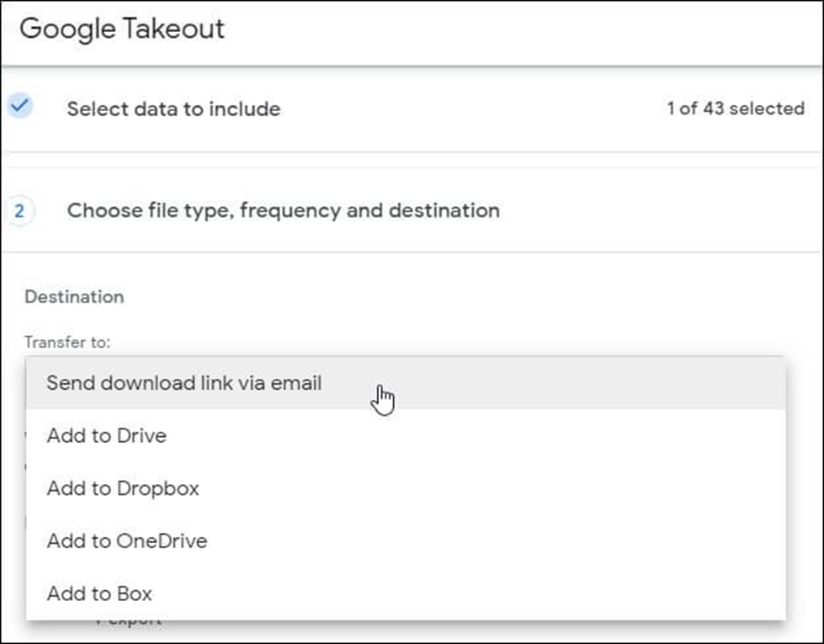This screenshot has width=824, height=644.
Task: Click the 1 of 43 selected count
Action: point(735,109)
